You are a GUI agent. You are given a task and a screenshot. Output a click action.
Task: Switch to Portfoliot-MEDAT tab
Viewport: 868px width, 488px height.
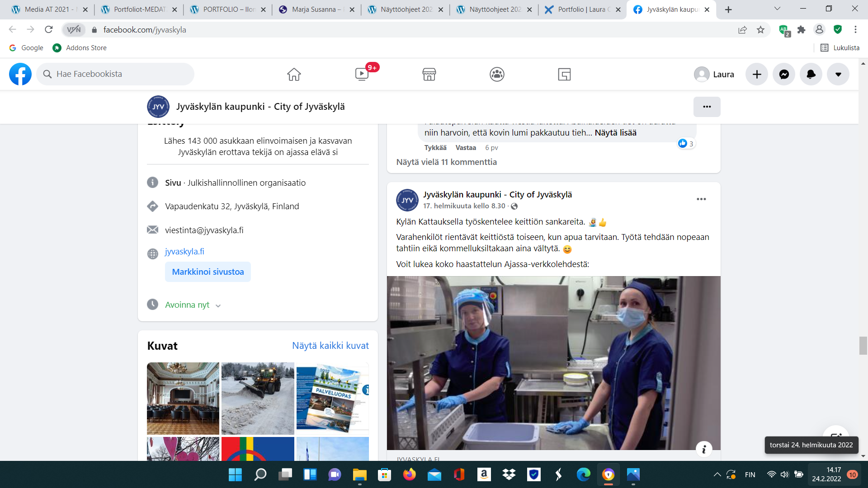pyautogui.click(x=139, y=9)
